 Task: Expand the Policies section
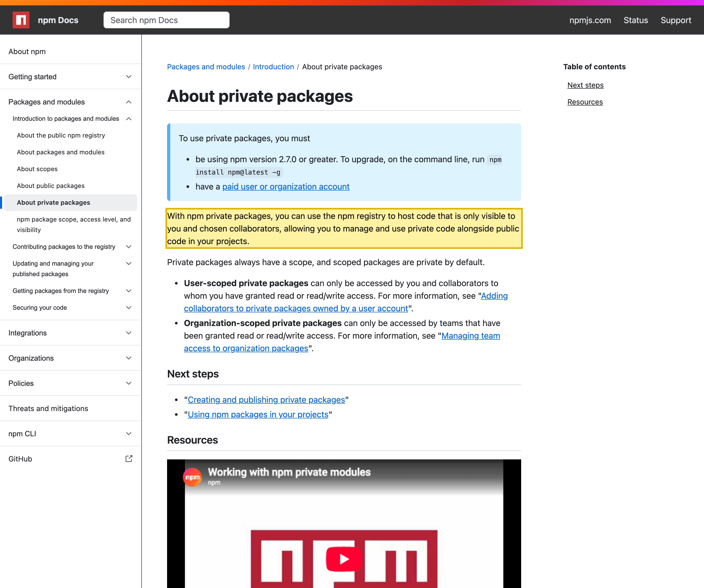[129, 383]
